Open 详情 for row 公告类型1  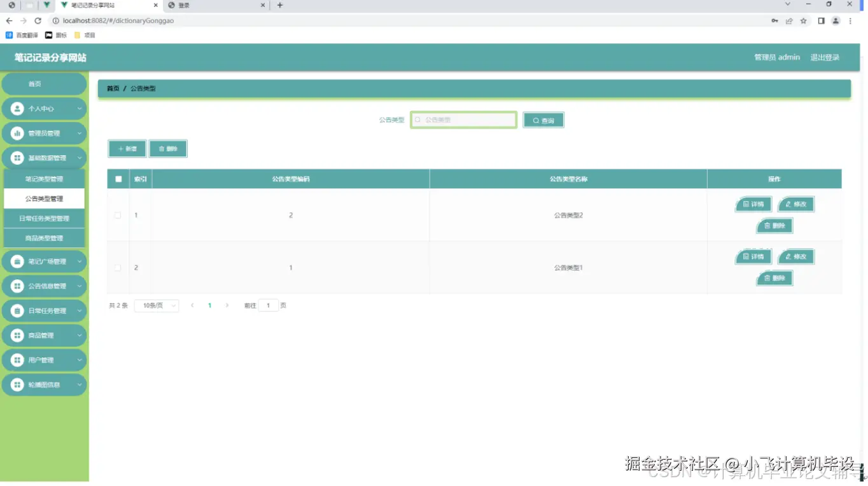753,256
